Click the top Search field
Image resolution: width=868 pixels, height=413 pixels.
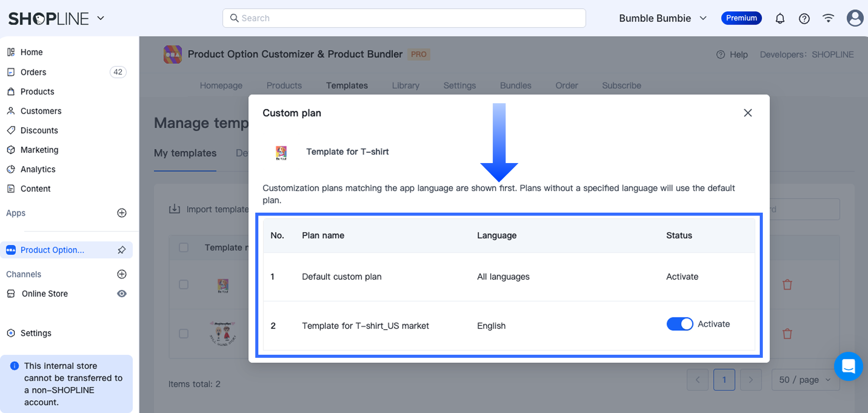click(404, 18)
